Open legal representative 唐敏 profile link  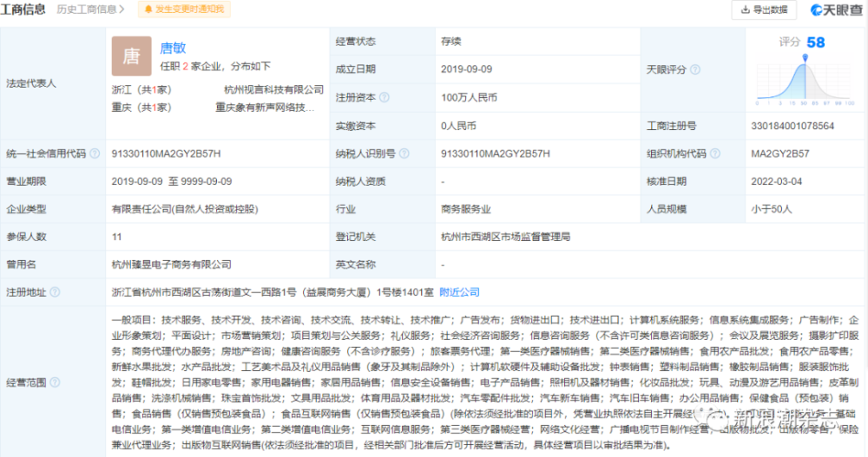point(173,49)
